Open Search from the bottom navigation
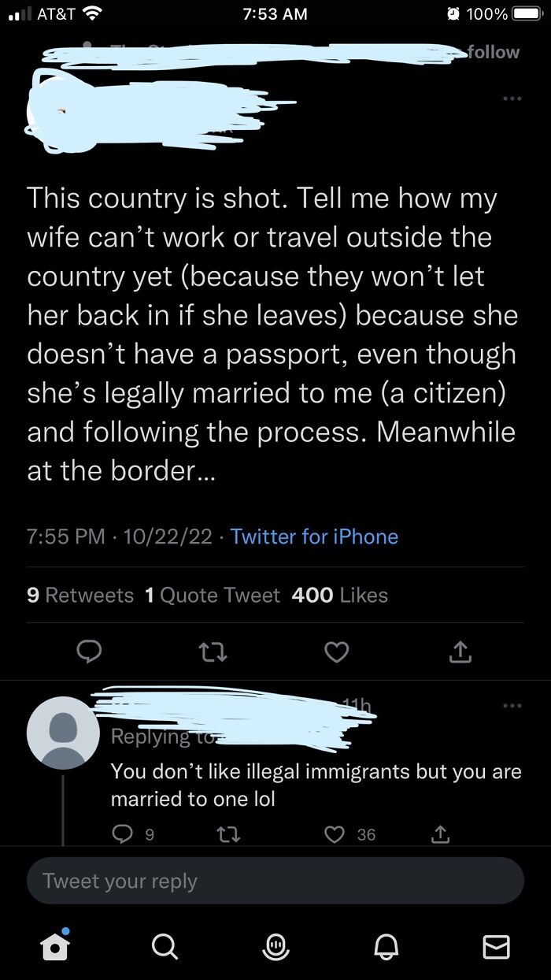551x980 pixels. click(165, 948)
